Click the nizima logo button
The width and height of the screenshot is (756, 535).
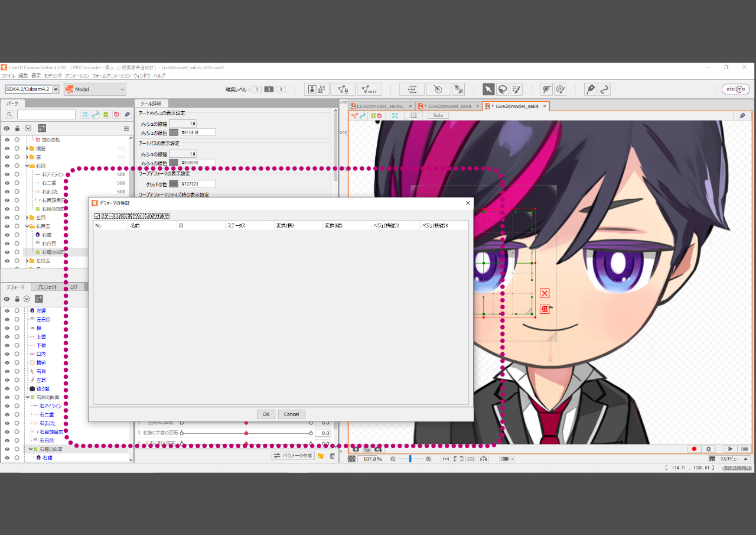(736, 89)
